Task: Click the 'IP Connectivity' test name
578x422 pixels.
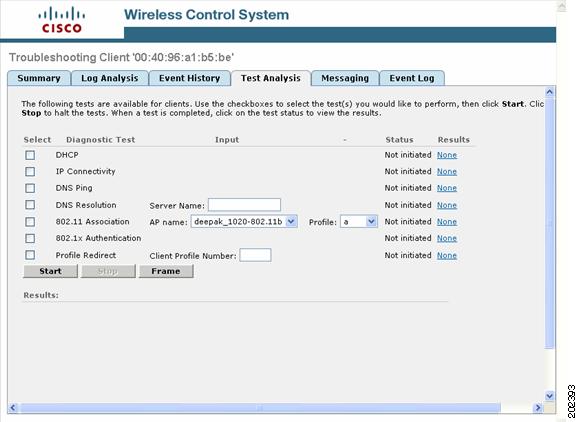Action: pos(85,171)
